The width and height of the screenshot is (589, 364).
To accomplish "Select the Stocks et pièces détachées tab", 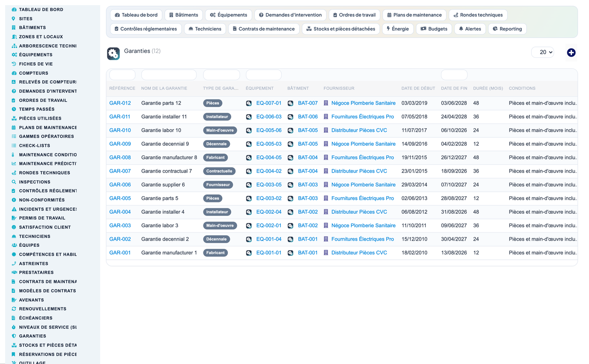I will click(341, 29).
